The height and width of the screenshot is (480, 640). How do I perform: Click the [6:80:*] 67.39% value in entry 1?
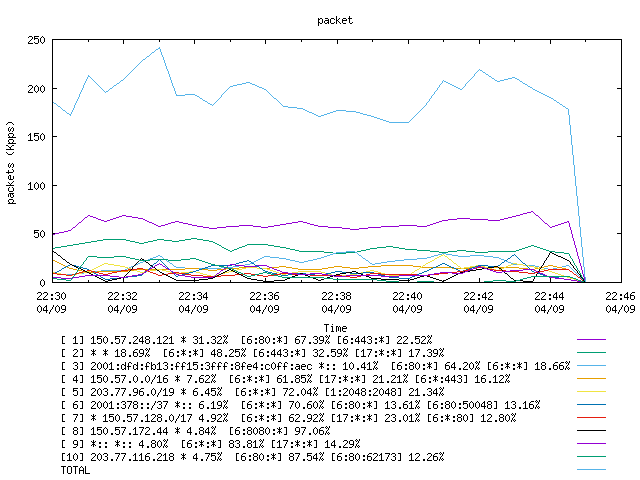pos(285,340)
